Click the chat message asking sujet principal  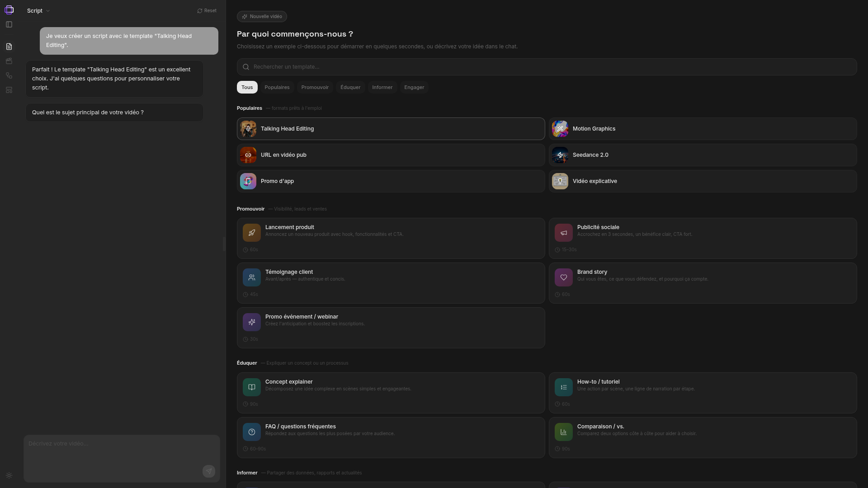point(114,113)
